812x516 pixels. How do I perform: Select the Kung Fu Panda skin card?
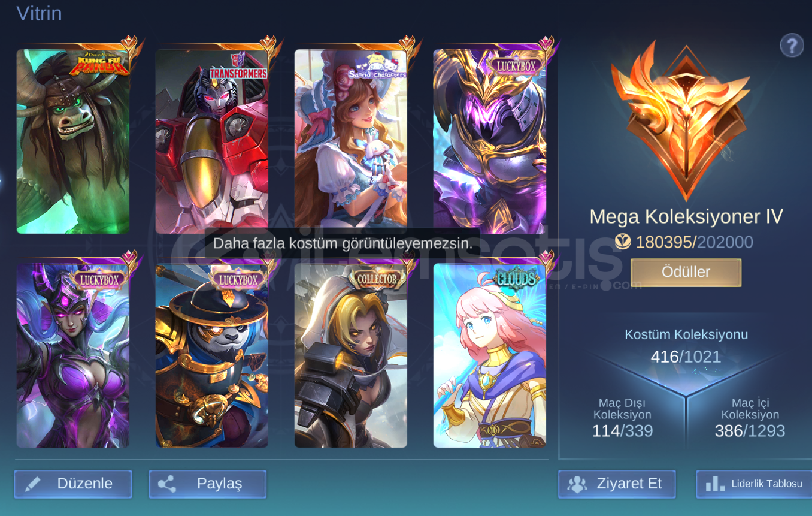pos(73,141)
